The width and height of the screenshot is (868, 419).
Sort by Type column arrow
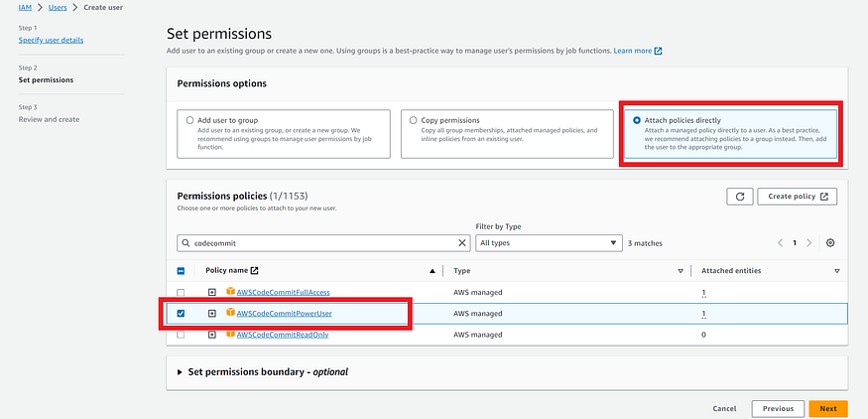tap(681, 271)
